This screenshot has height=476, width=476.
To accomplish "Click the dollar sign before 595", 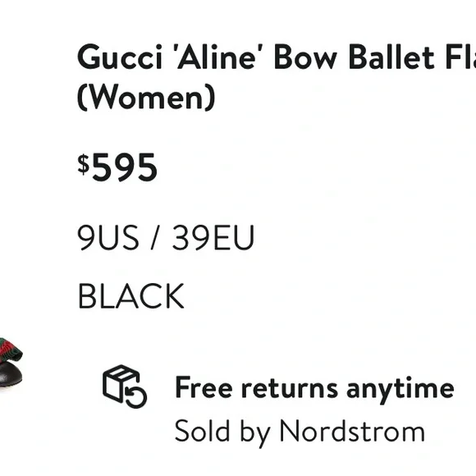I will [84, 164].
